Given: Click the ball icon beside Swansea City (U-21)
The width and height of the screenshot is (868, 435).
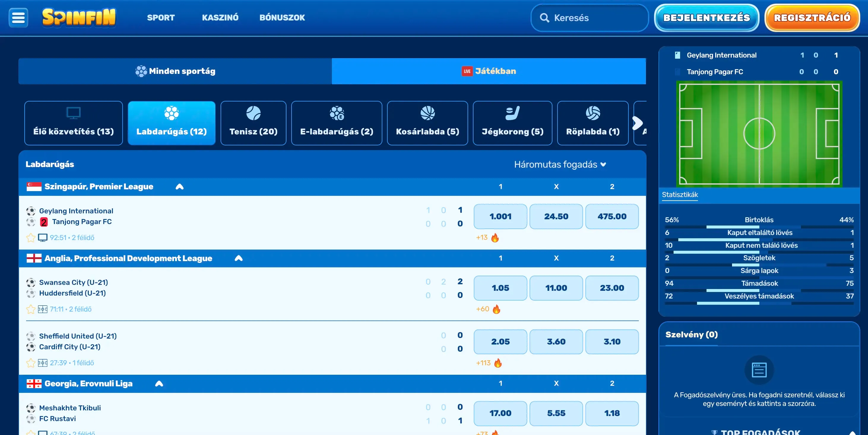Looking at the screenshot, I should point(31,282).
